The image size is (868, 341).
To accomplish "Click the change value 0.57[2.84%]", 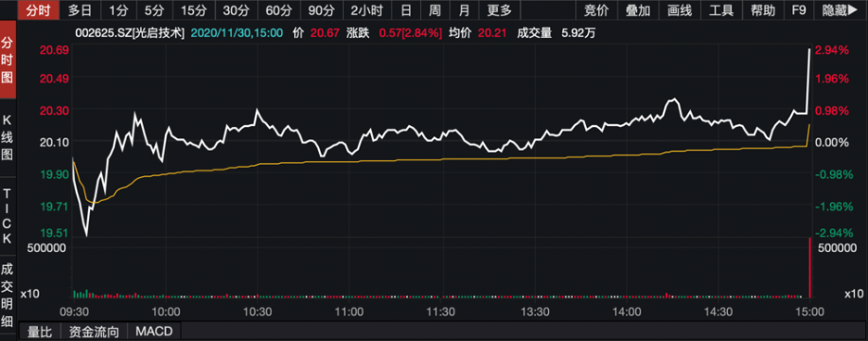I will point(410,33).
